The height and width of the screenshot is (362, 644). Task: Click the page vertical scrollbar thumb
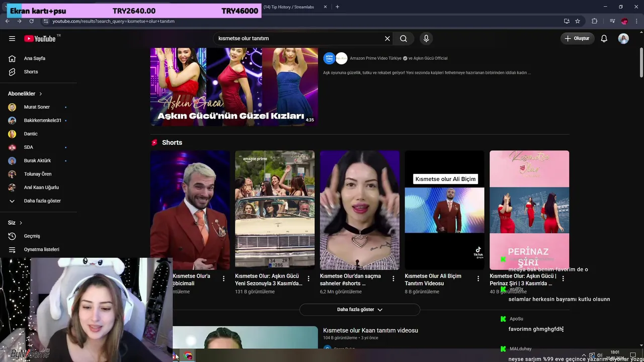pos(641,63)
